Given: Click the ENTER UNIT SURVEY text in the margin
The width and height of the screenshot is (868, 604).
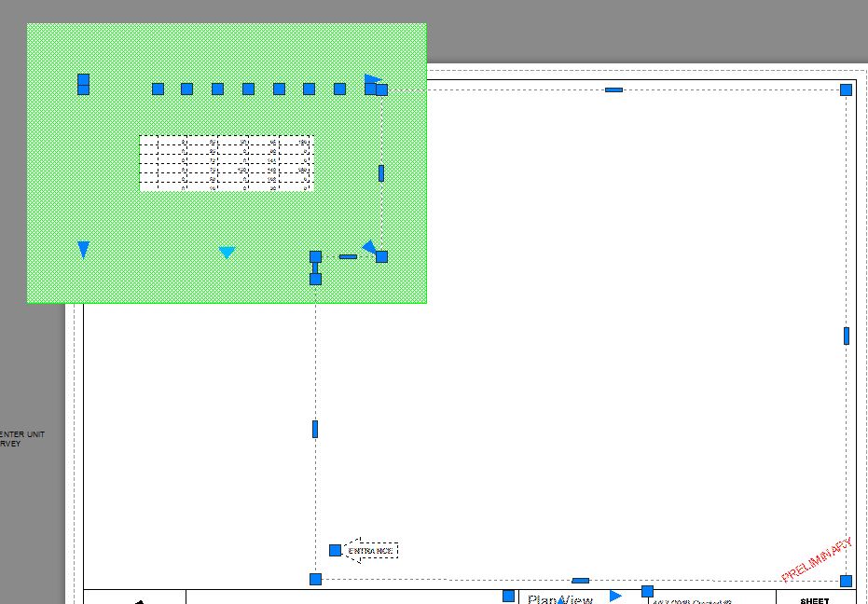Looking at the screenshot, I should (x=22, y=439).
